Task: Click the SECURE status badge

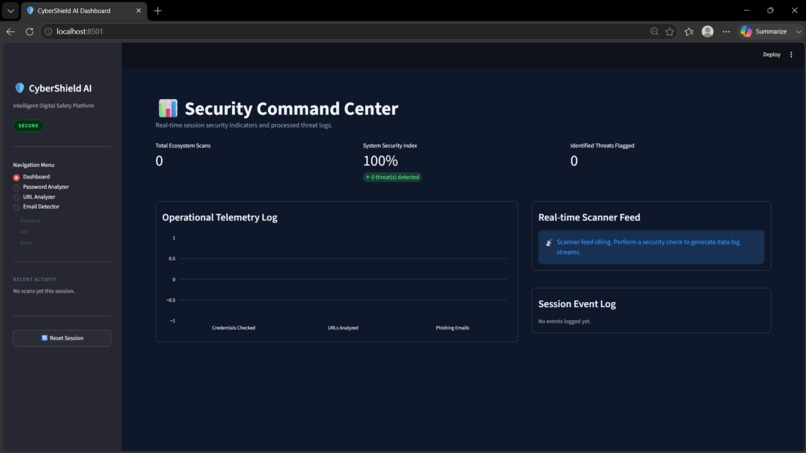Action: pos(28,125)
